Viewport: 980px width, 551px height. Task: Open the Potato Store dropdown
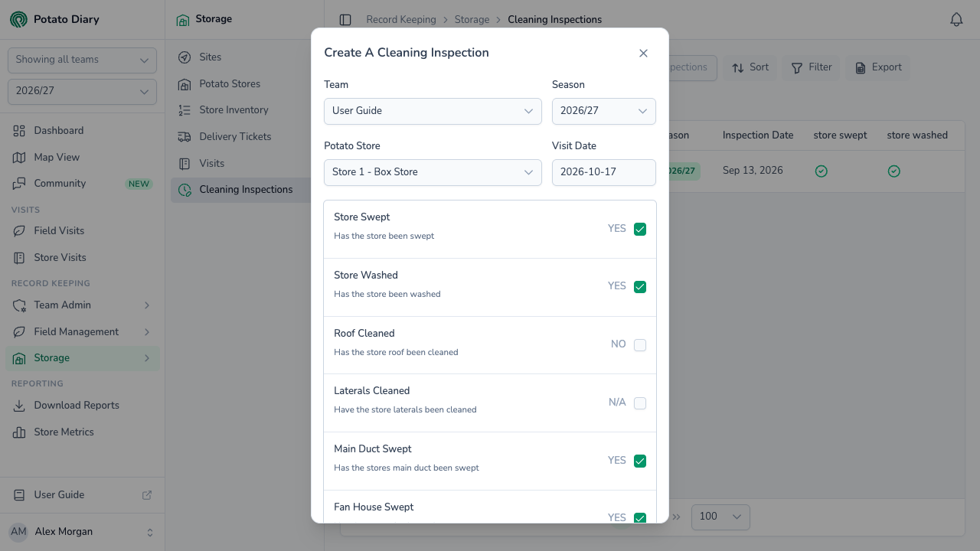click(433, 172)
